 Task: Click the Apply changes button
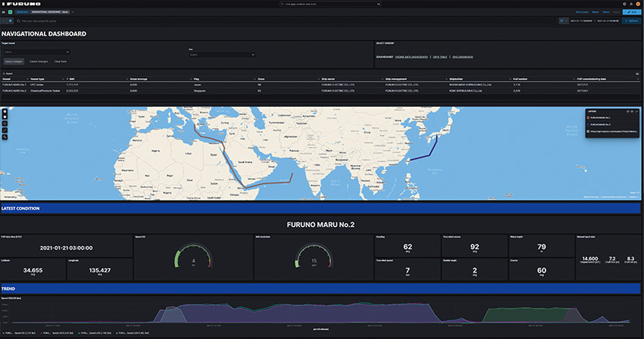(x=14, y=61)
